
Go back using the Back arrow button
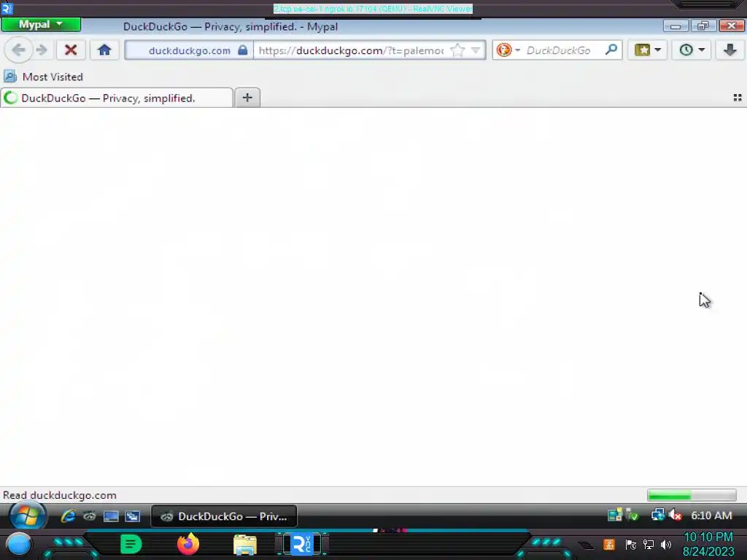coord(18,50)
